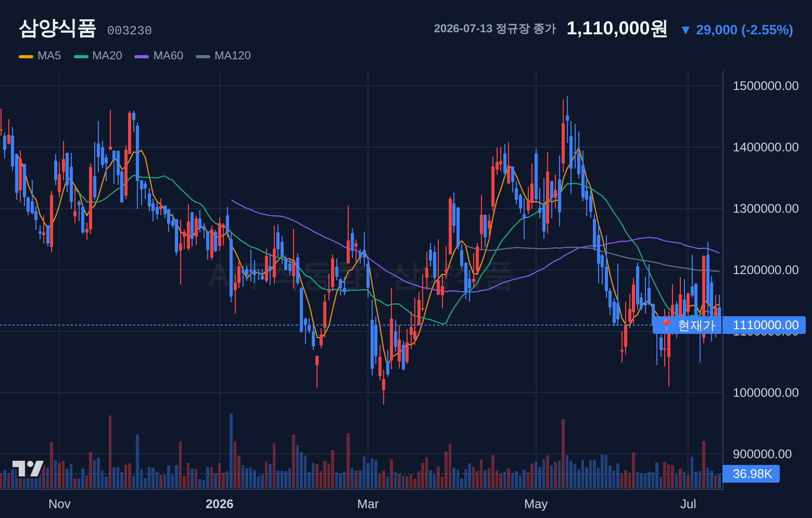Click the 삼양식품 stock name title
The height and width of the screenshot is (518, 812).
[x=57, y=28]
